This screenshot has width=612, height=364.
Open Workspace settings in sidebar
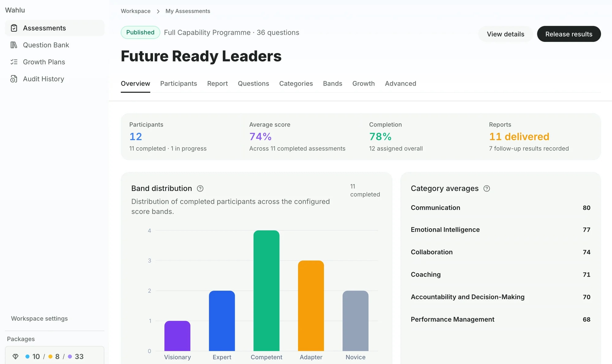[x=39, y=318]
